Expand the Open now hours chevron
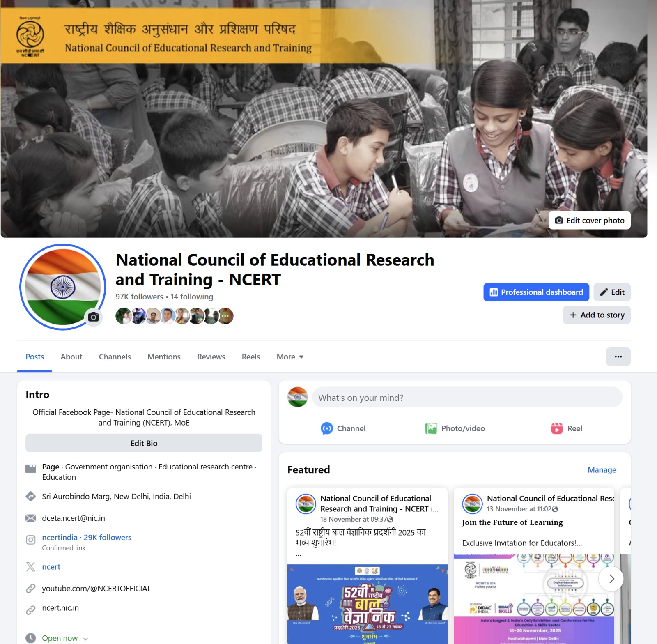Viewport: 657px width, 644px height. [x=85, y=639]
